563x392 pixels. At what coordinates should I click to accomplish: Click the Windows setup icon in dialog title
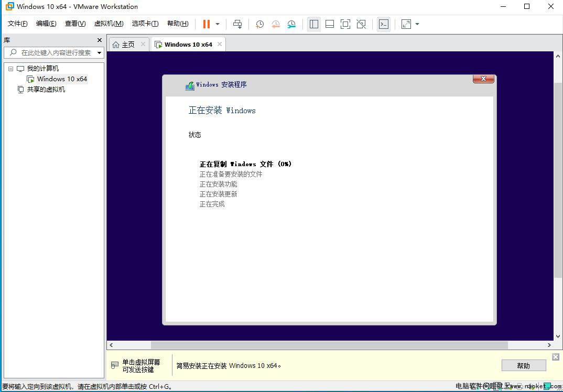pos(190,85)
